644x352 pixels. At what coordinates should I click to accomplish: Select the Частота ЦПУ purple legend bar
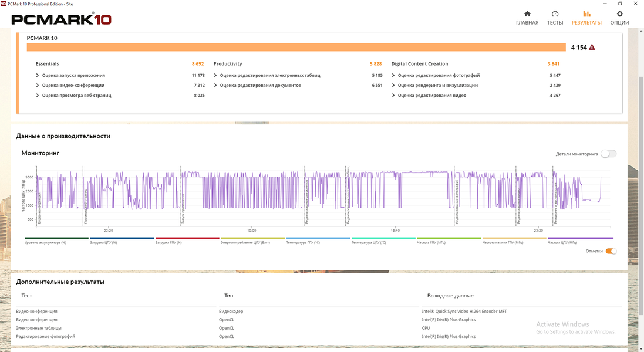(581, 238)
